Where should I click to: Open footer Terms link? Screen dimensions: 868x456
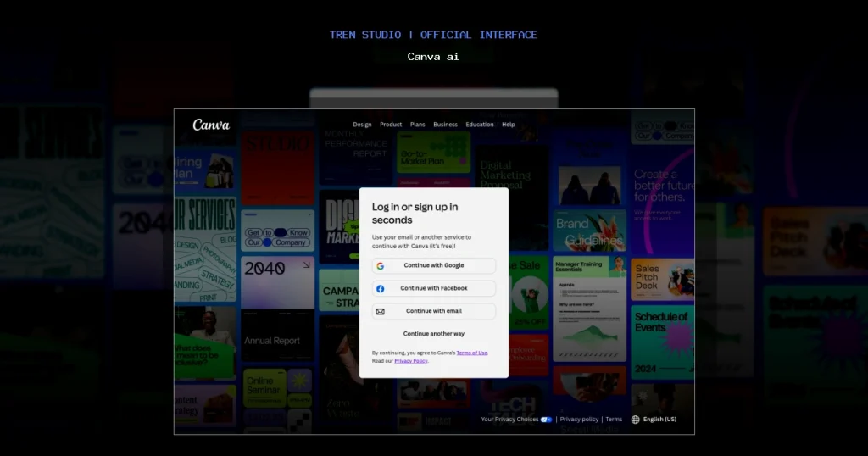[x=614, y=419]
